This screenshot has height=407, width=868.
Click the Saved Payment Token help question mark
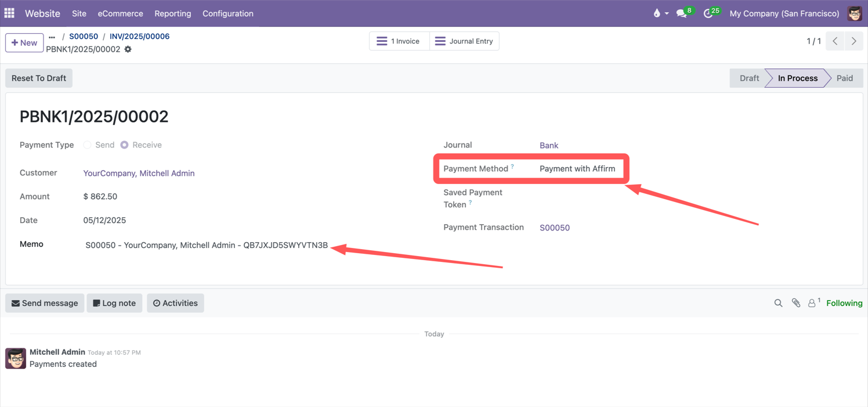click(471, 203)
